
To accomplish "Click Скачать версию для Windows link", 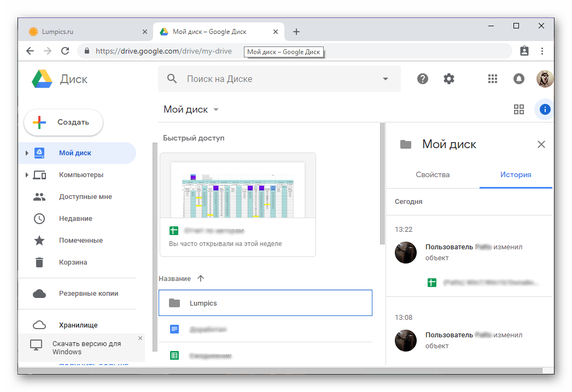I will [86, 348].
